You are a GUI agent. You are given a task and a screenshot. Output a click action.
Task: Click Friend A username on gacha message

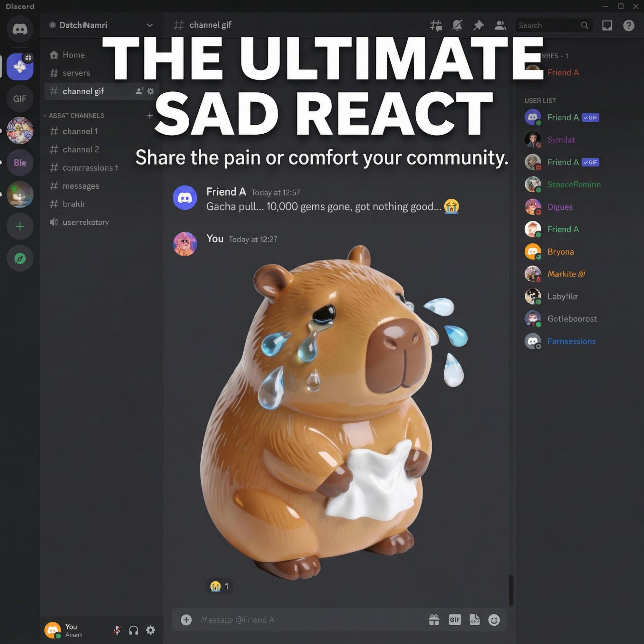point(226,192)
